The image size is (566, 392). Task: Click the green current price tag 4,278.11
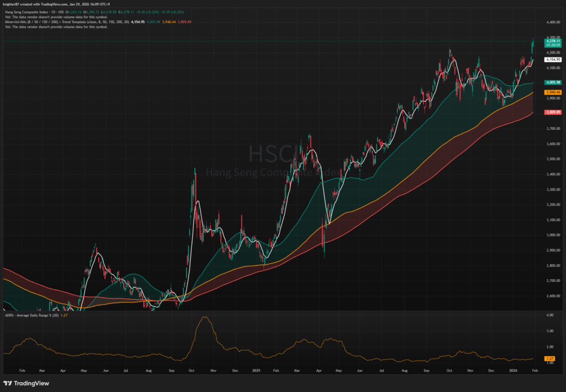pos(553,41)
